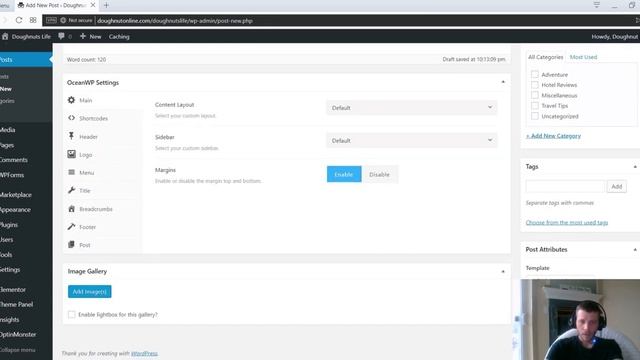Collapse the Image Gallery panel

503,271
